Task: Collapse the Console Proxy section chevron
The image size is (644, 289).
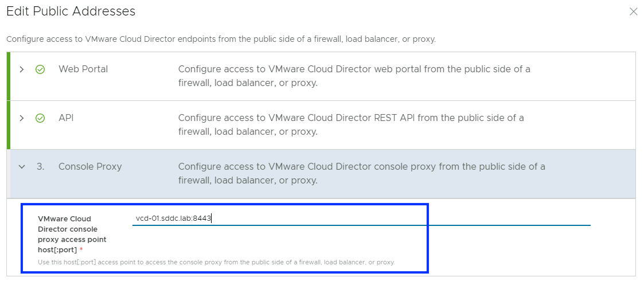Action: (22, 167)
